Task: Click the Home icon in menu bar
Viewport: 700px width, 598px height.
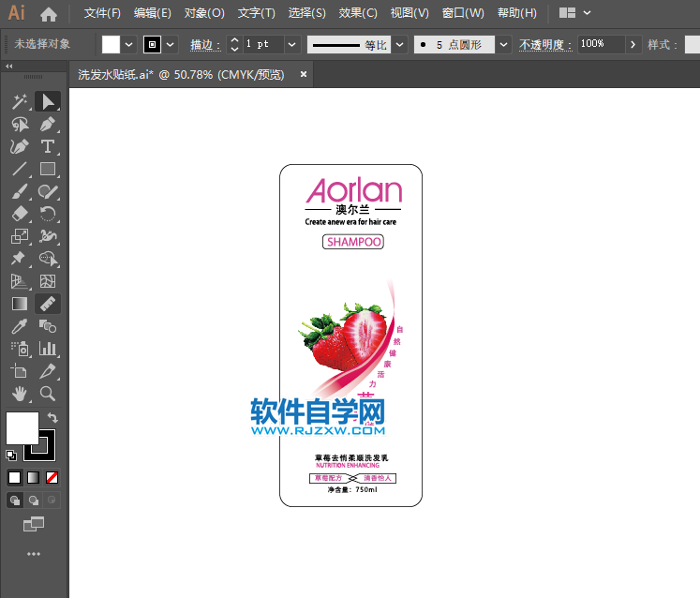Action: (x=49, y=14)
